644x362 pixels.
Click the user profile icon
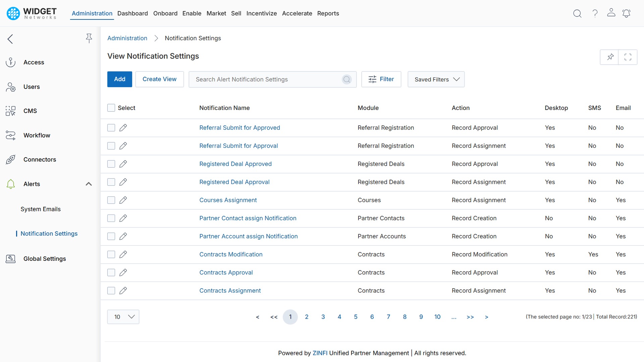pos(611,13)
